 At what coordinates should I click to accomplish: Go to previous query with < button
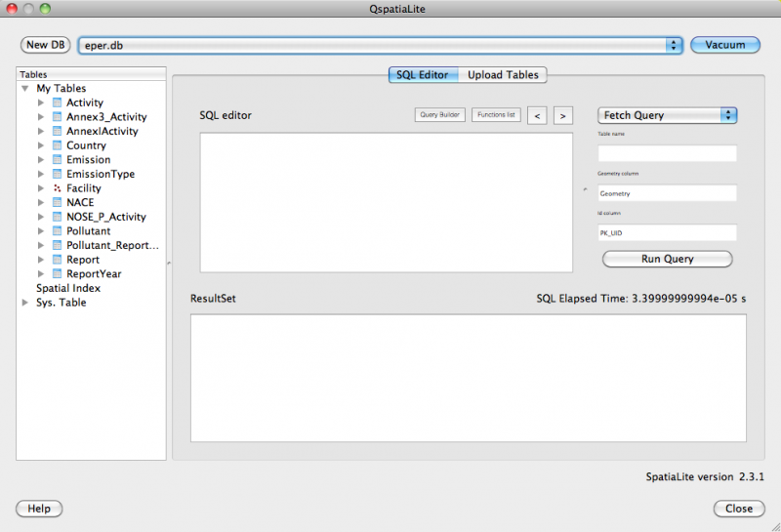click(x=537, y=116)
